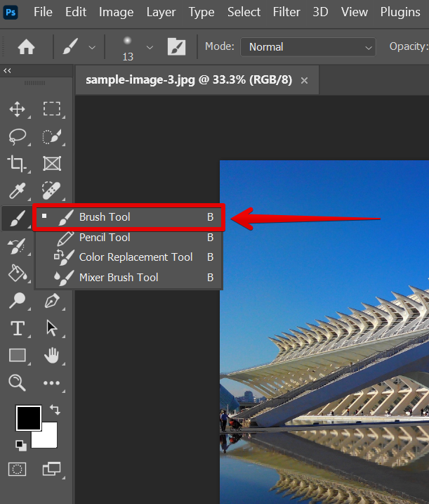
Task: Choose Color Replacement Tool from flyout
Action: point(128,257)
